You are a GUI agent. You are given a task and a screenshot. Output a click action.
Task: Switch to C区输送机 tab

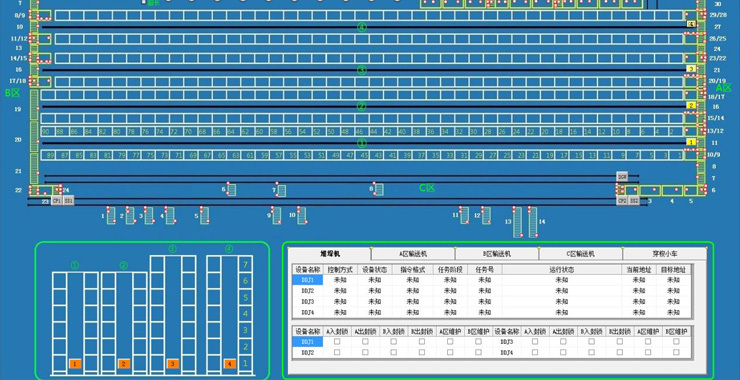580,254
